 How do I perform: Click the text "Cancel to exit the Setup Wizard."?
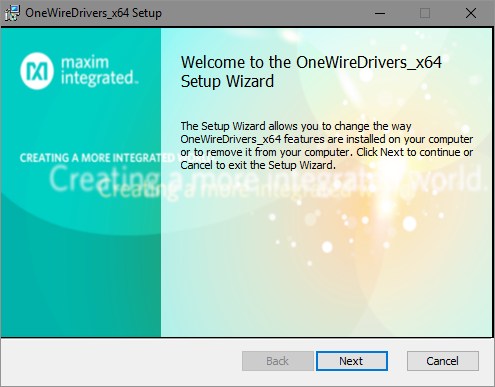(x=258, y=165)
